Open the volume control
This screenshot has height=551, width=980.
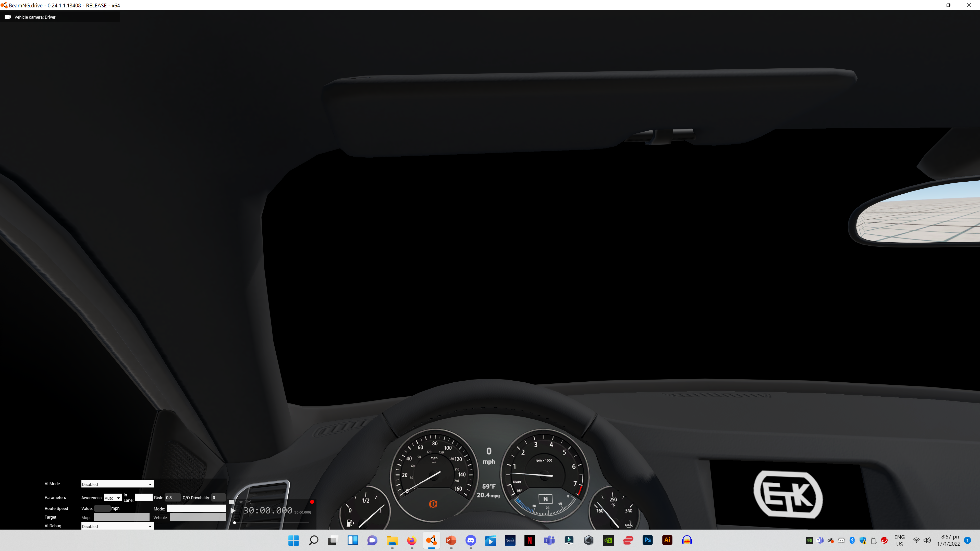pos(927,540)
